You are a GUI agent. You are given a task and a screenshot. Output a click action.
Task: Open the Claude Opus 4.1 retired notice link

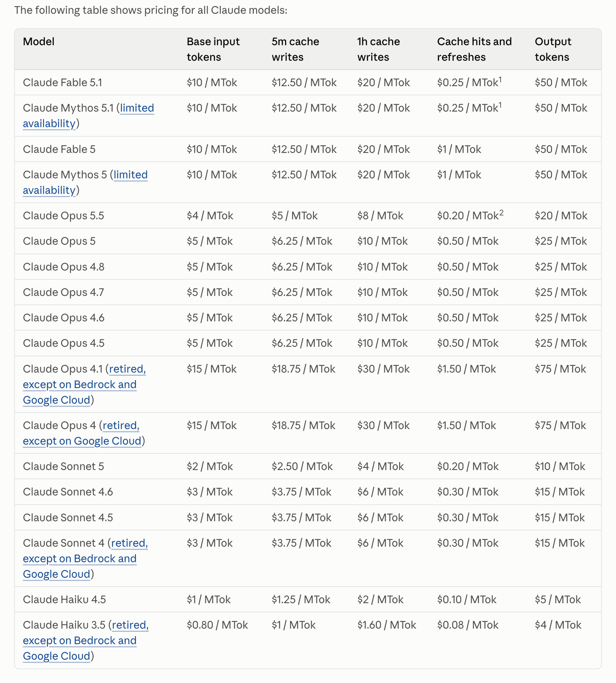pos(84,385)
